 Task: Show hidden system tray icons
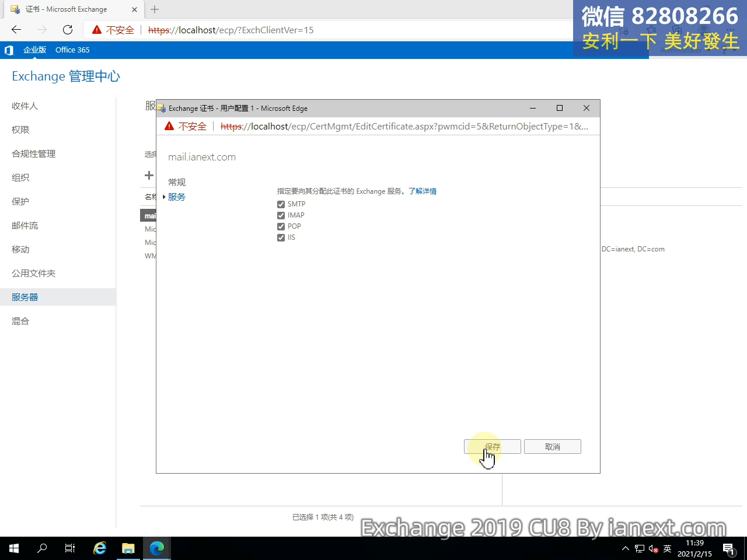point(626,548)
